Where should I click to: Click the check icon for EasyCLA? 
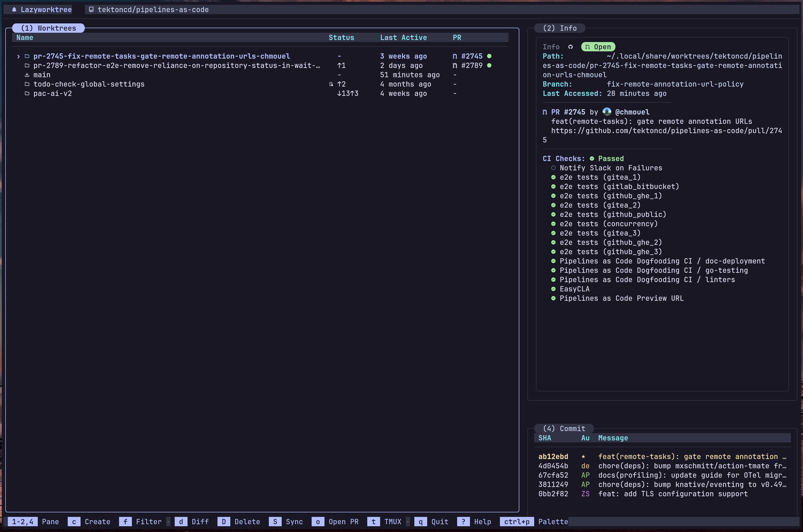[x=553, y=289]
